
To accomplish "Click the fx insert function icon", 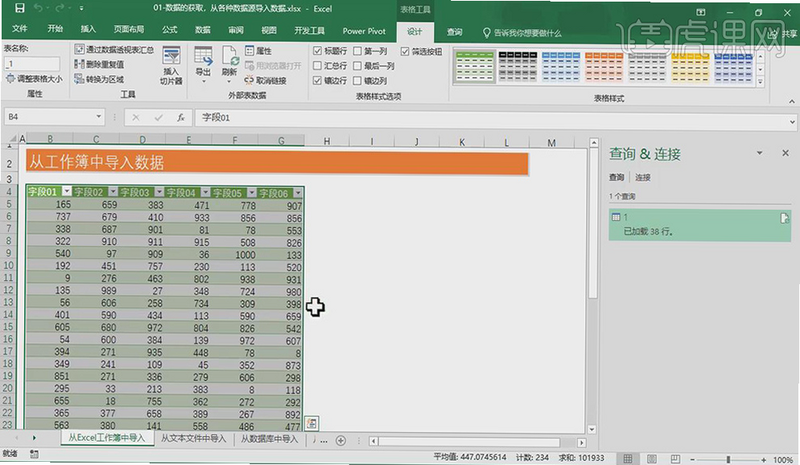I will point(181,117).
